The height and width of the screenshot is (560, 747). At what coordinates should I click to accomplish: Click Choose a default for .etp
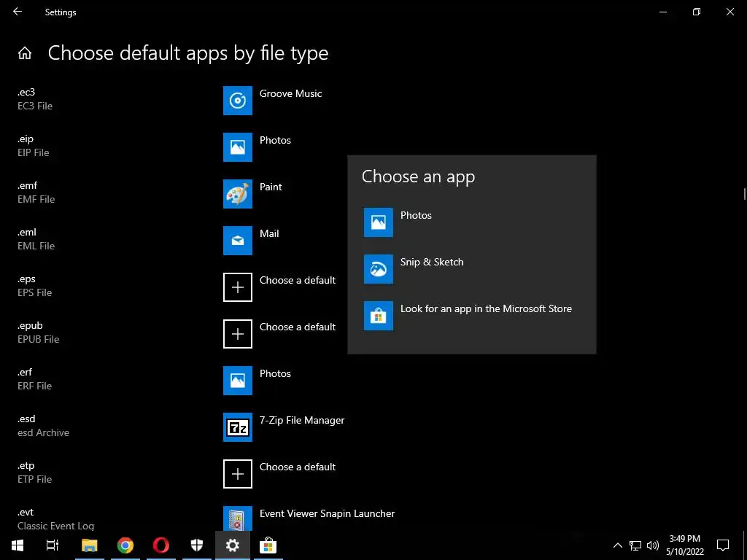tap(298, 467)
